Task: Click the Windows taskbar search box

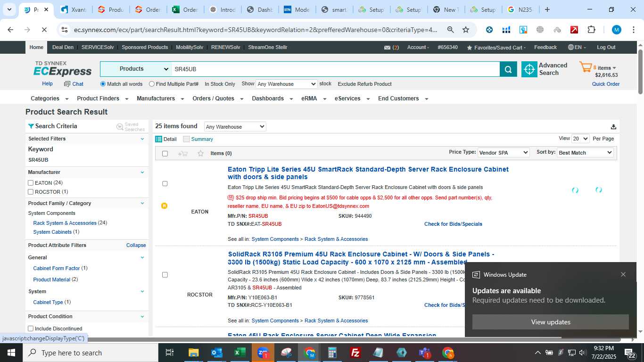Action: pyautogui.click(x=91, y=353)
